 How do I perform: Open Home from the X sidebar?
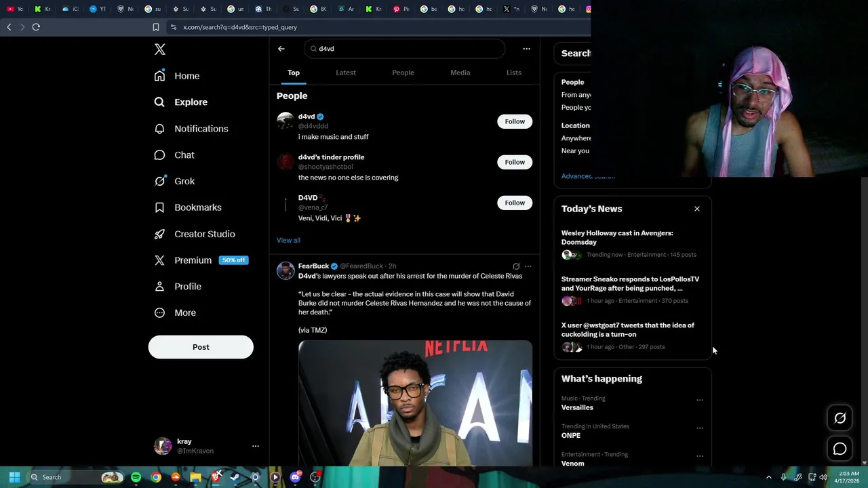point(176,76)
